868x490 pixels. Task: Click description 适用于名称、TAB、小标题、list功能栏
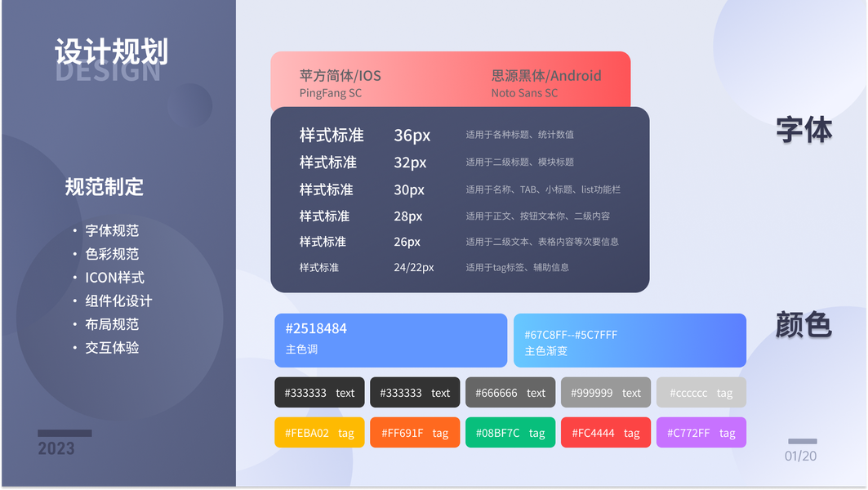[543, 190]
